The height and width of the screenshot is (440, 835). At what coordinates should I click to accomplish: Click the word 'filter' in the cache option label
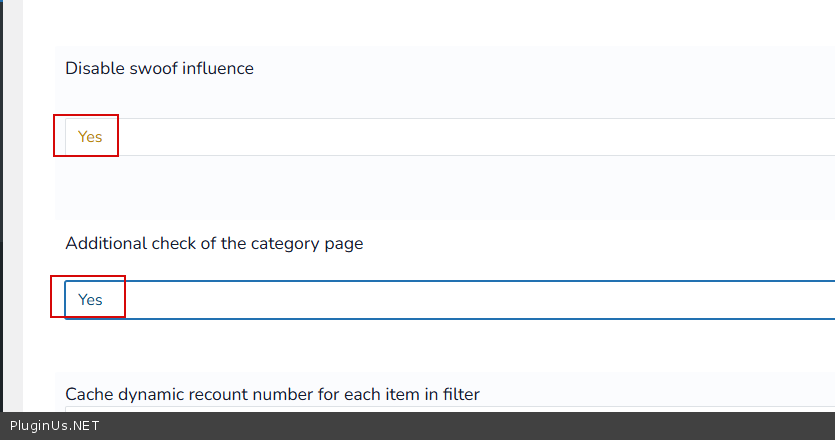458,394
